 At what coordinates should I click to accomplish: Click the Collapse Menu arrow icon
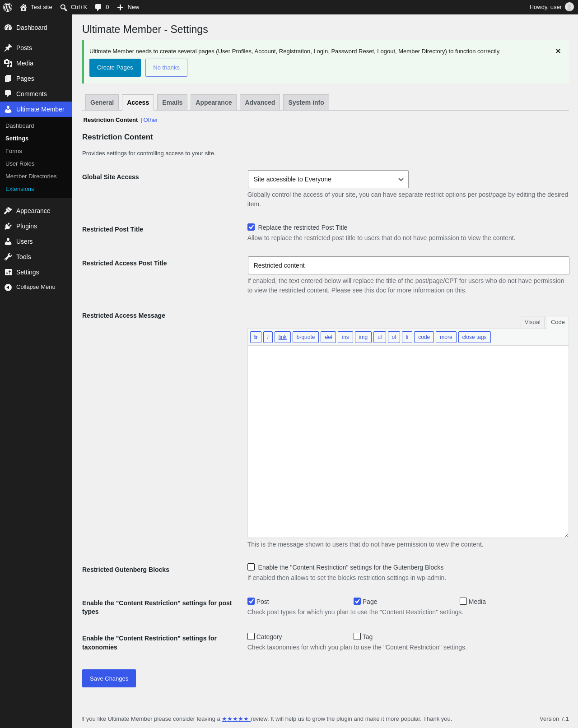(8, 287)
